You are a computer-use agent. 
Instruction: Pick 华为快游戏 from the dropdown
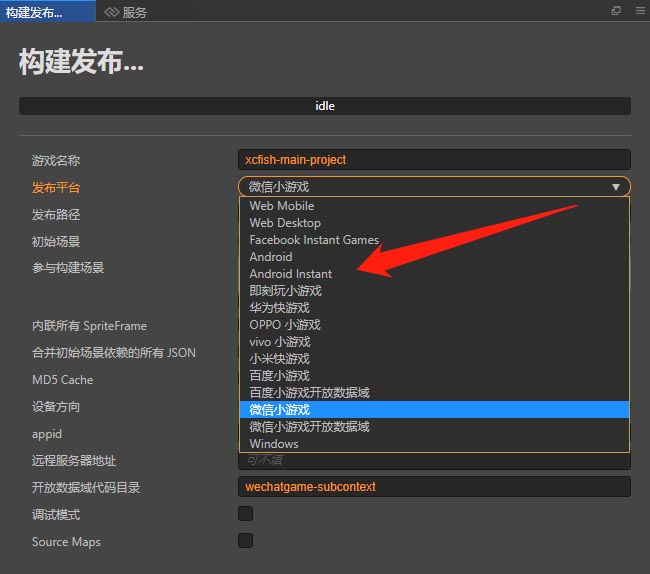280,308
